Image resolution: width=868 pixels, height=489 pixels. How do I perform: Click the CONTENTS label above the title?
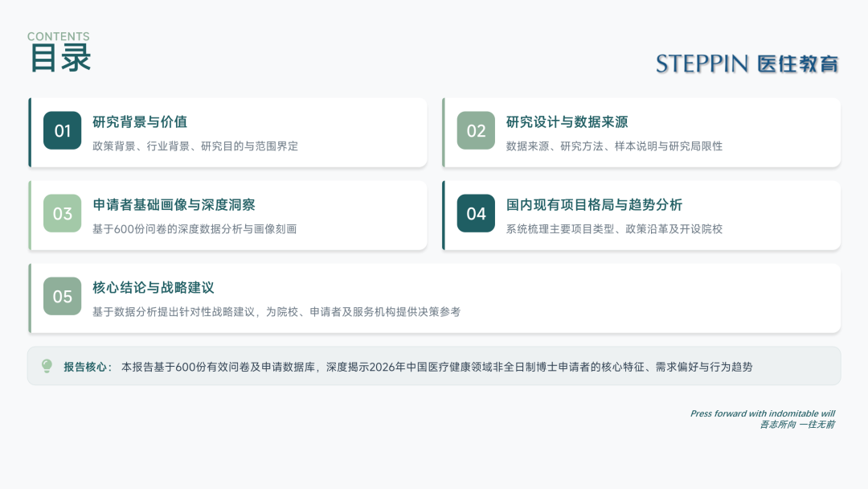(58, 36)
